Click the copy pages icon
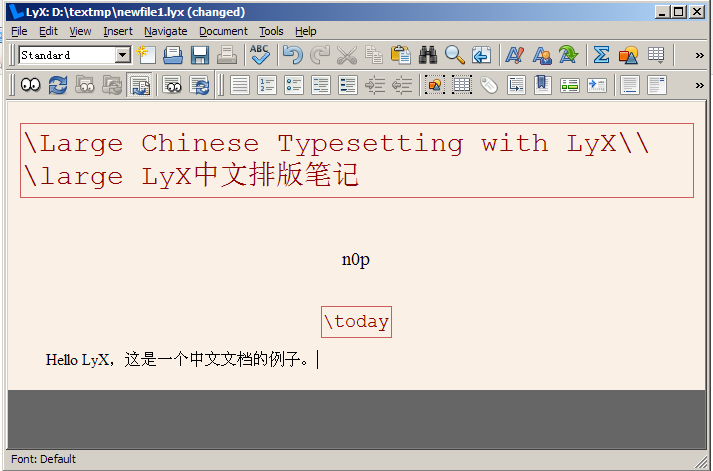This screenshot has width=713, height=471. (374, 55)
